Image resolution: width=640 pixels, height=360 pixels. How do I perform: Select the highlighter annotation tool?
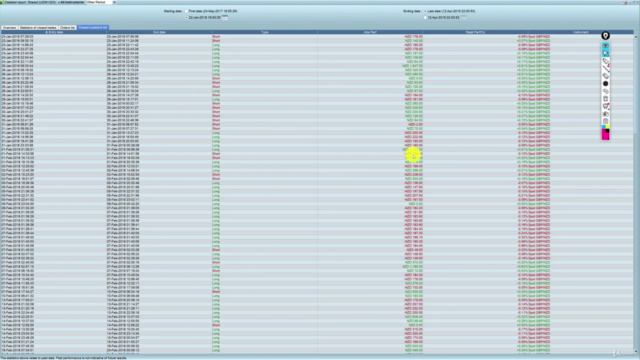(605, 76)
